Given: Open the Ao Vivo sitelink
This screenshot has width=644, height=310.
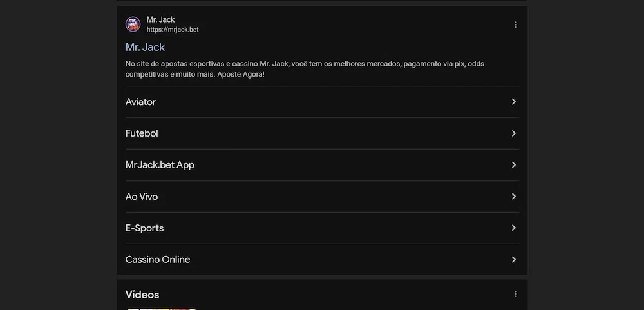Looking at the screenshot, I should [322, 197].
